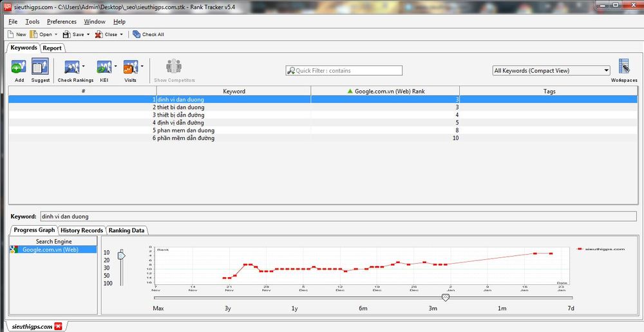Click the Close project icon
Image resolution: width=644 pixels, height=332 pixels.
point(99,35)
